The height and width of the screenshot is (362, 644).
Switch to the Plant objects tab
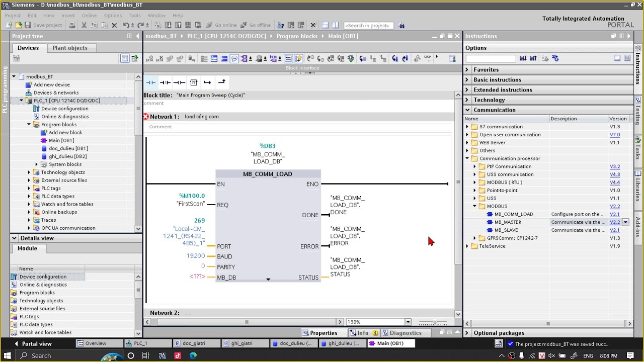(70, 48)
